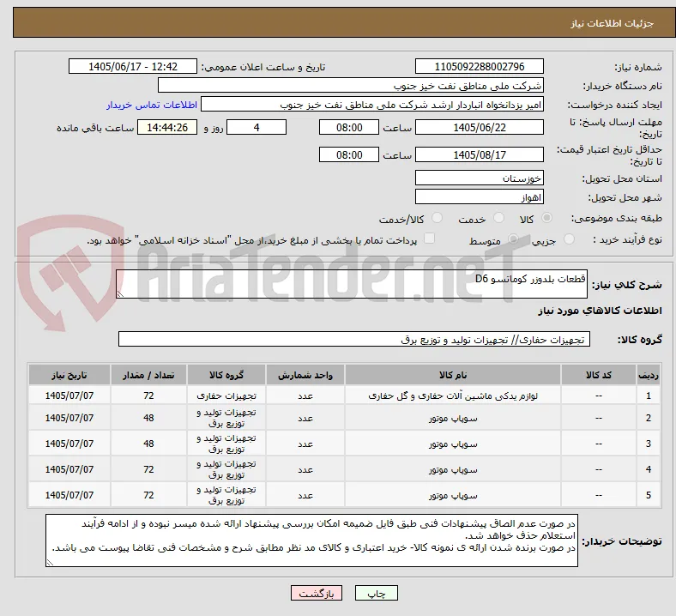The width and height of the screenshot is (676, 616).
Task: Click the price validity time 08:00 field
Action: tap(349, 154)
